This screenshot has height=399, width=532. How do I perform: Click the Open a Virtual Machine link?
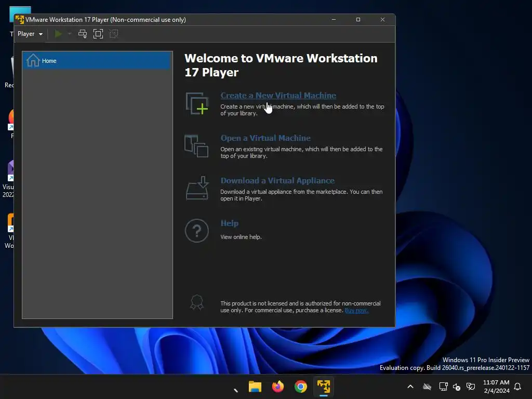tap(265, 138)
